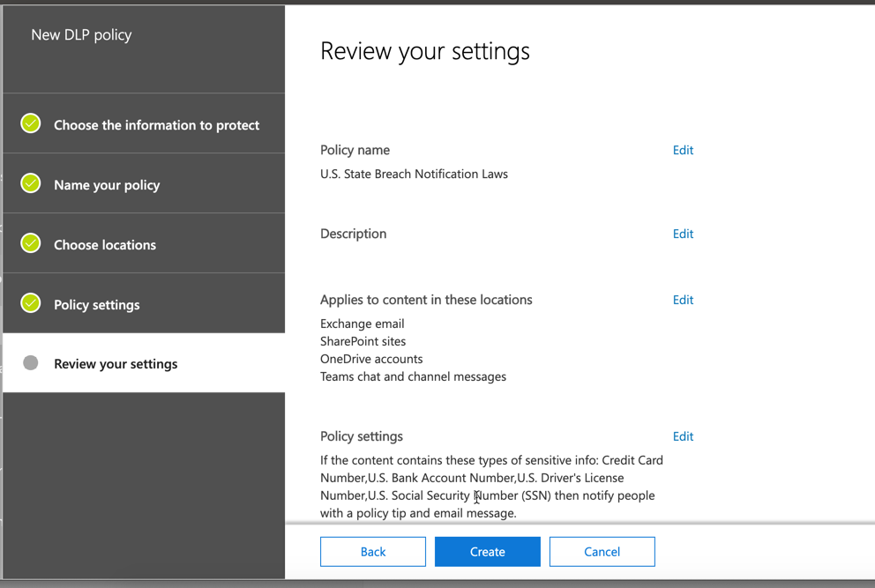The image size is (875, 588).
Task: Click the Teams chat and channel messages entry
Action: click(x=413, y=376)
